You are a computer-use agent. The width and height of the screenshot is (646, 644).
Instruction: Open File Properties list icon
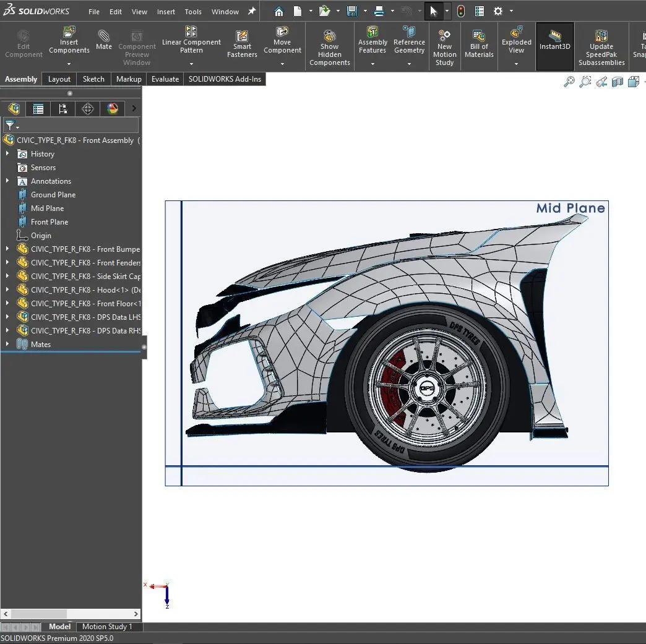[479, 11]
